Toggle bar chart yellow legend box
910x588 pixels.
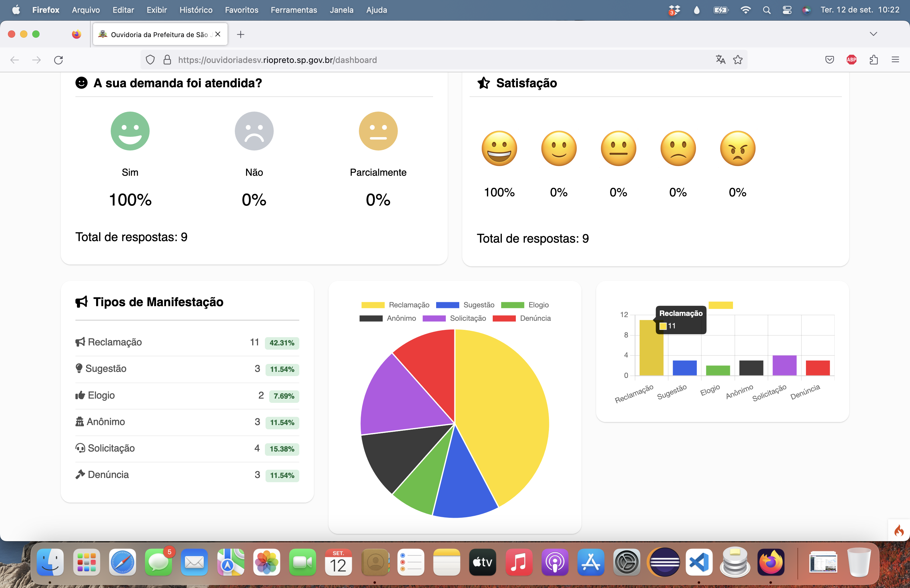(721, 305)
